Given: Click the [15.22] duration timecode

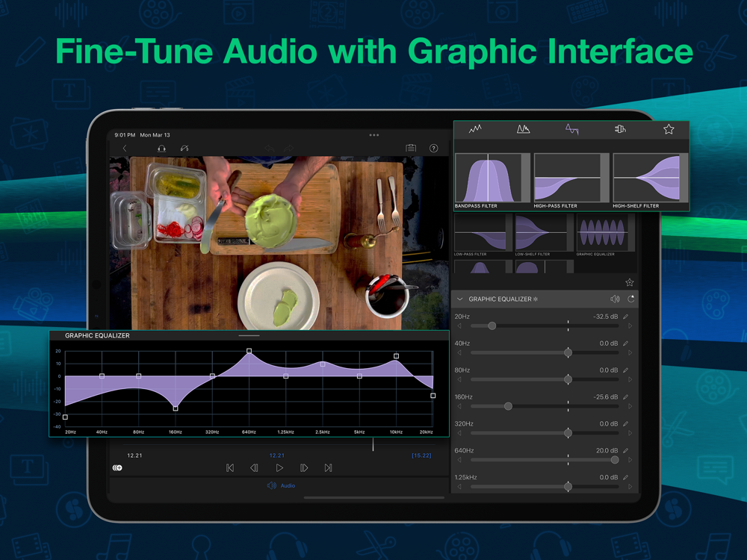Looking at the screenshot, I should coord(421,455).
